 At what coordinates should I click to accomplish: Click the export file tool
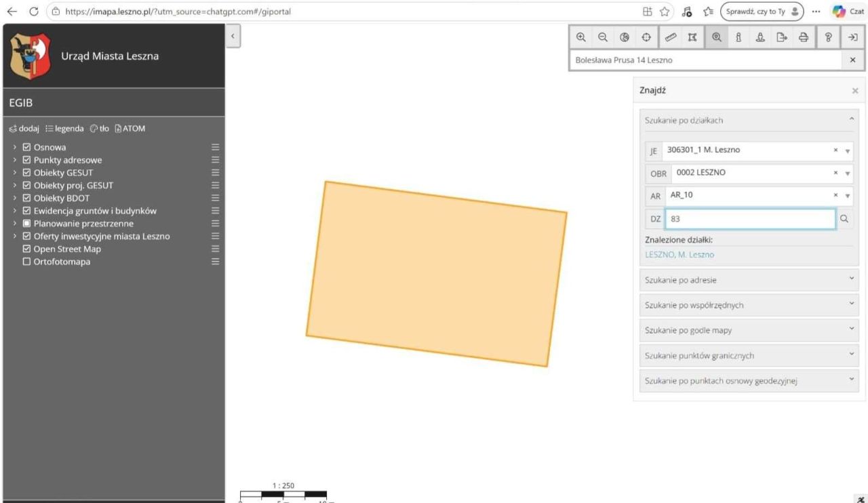coord(782,38)
